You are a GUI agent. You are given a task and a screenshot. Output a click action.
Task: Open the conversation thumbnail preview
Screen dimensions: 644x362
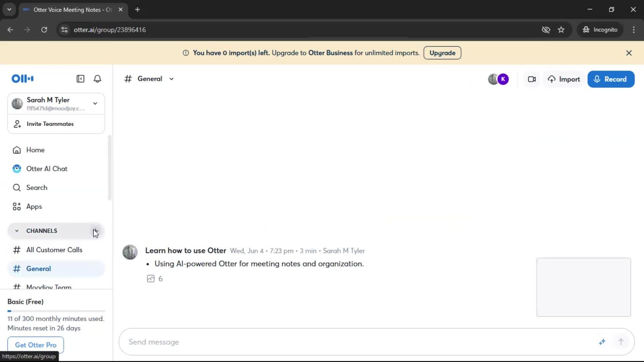click(584, 287)
